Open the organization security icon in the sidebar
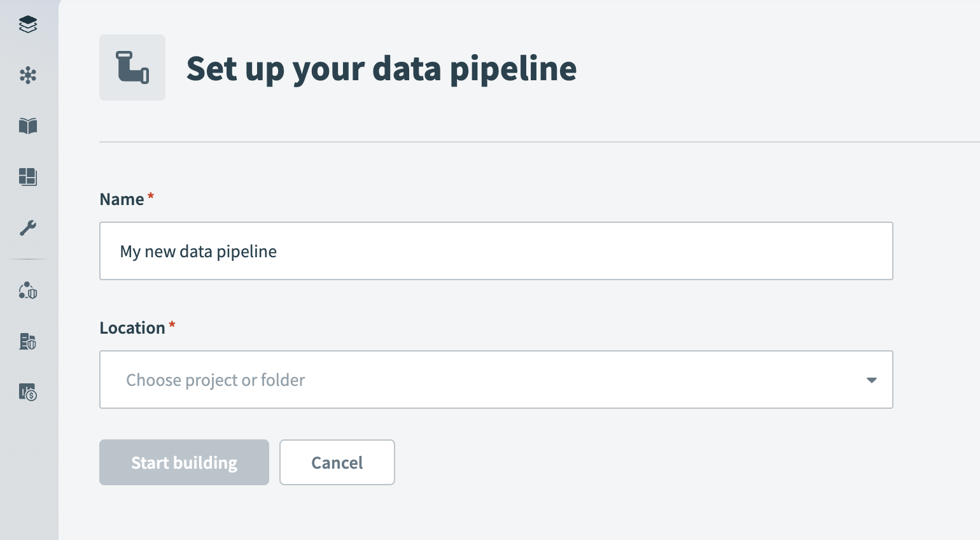The height and width of the screenshot is (540, 980). (x=28, y=342)
